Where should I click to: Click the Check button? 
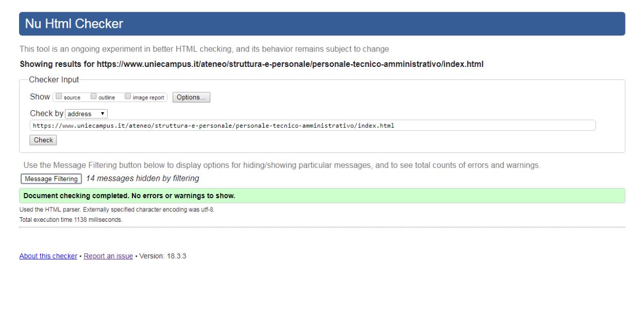(43, 140)
